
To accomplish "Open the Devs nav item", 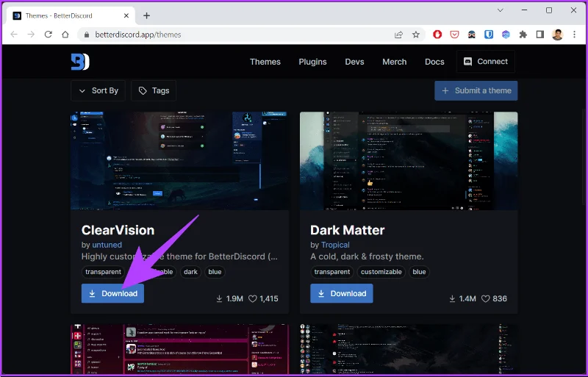I will click(354, 62).
